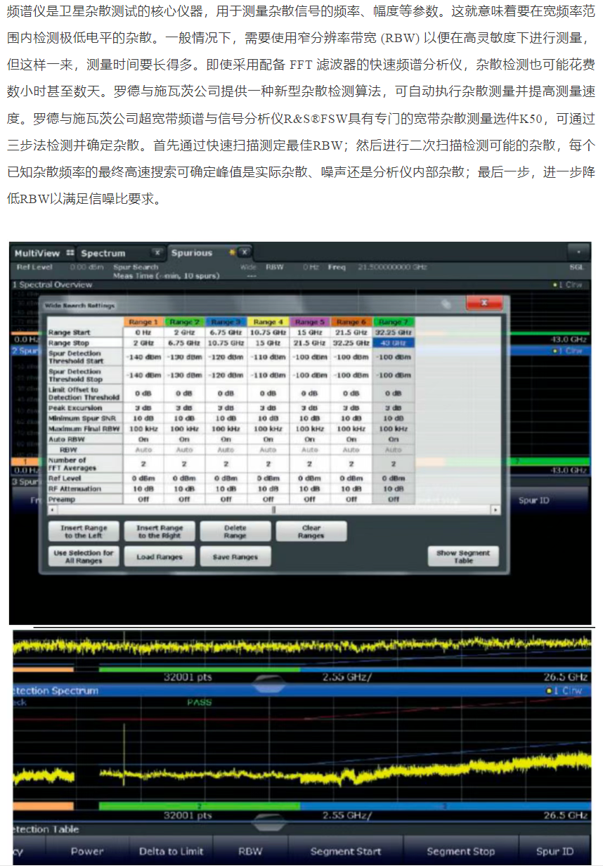Click the Range Stop row label
Screen dimensions: 603x868
pos(84,343)
